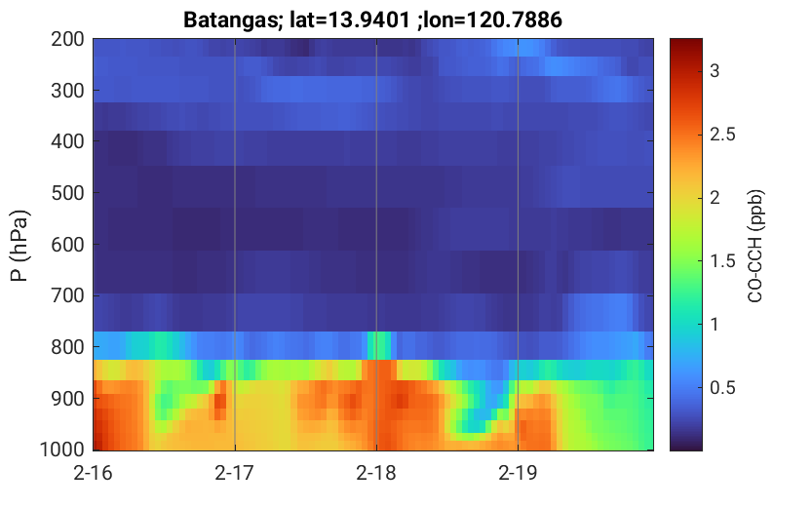This screenshot has width=812, height=508.
Task: Click the y-axis tick label "300"
Action: 67,90
